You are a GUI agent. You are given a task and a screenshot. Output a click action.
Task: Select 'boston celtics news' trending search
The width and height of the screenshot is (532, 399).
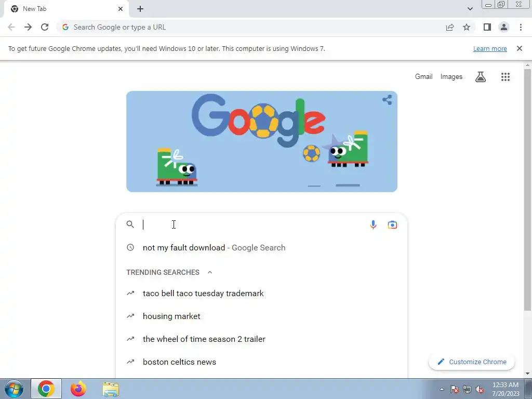coord(261,362)
